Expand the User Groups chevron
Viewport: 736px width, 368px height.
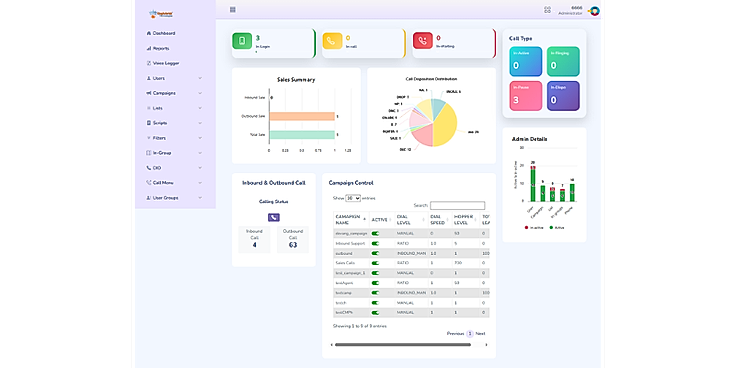click(200, 198)
